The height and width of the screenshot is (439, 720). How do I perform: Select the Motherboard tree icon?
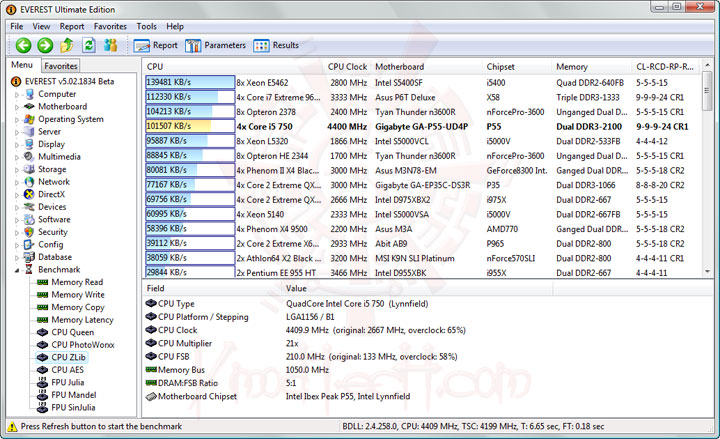[29, 107]
